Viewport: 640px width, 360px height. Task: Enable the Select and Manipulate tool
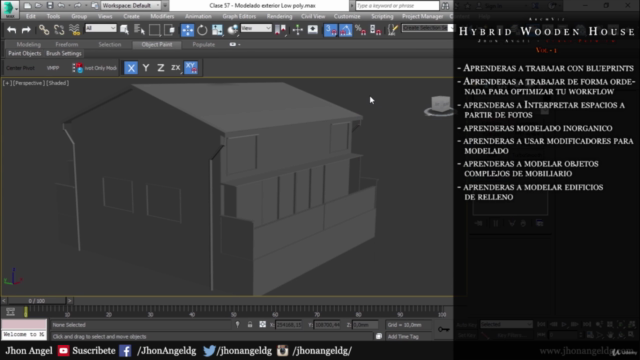point(298,30)
